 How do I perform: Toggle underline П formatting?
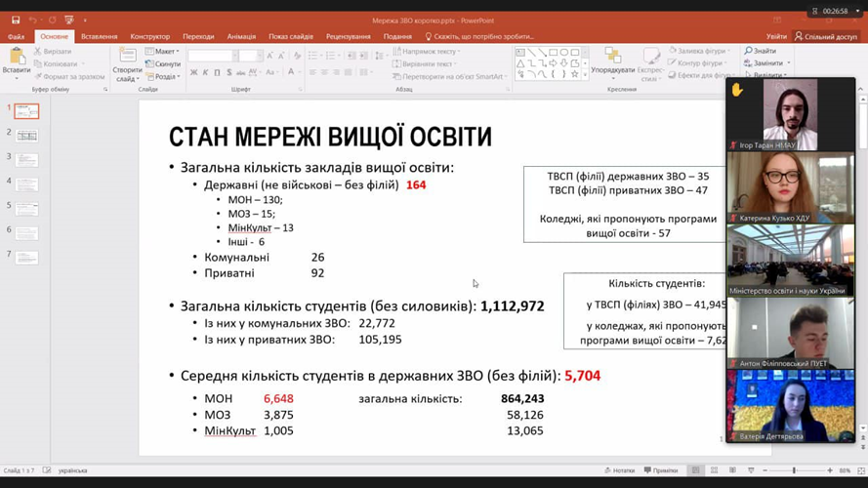(217, 72)
